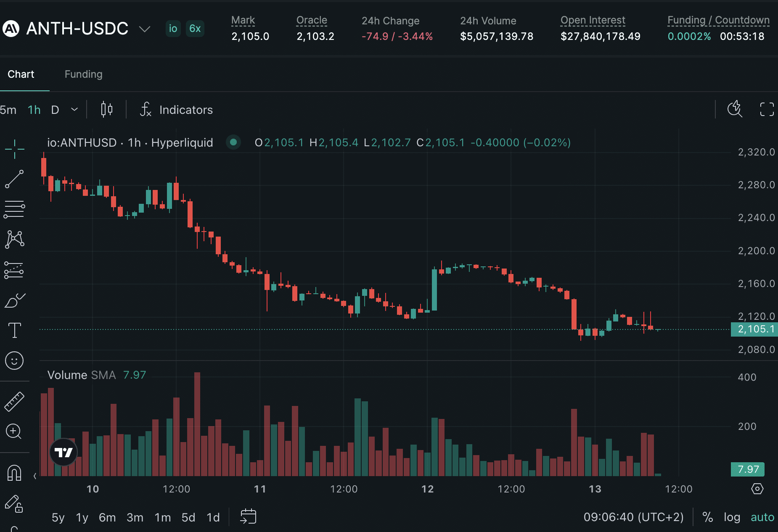Enter fullscreen chart mode
The image size is (778, 532).
tap(767, 109)
